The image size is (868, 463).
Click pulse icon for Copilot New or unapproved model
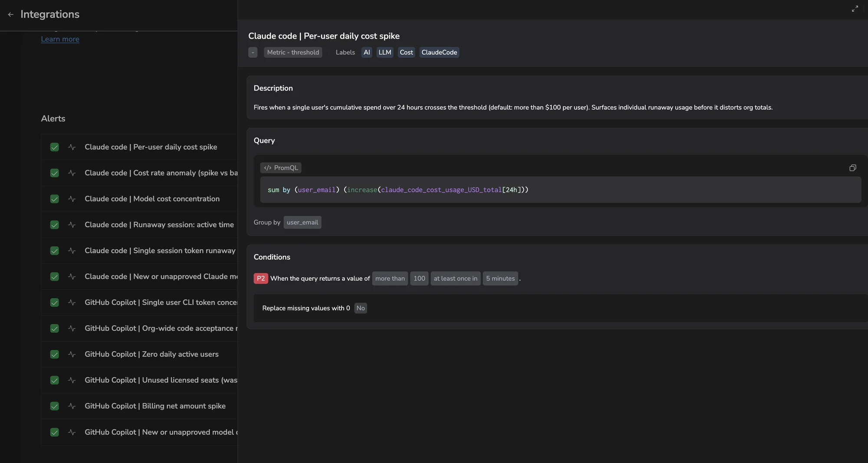pyautogui.click(x=72, y=432)
